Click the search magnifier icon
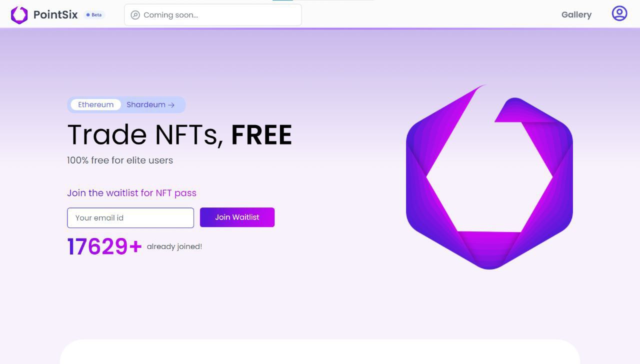 (135, 15)
